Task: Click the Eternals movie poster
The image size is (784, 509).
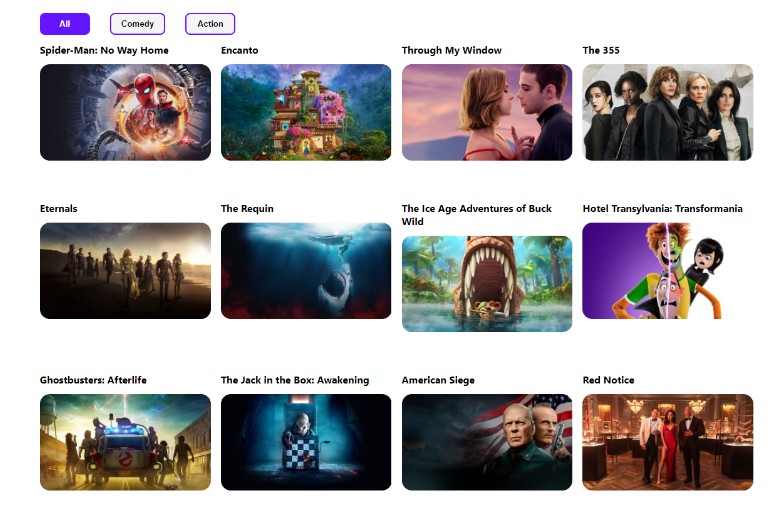Action: click(x=126, y=270)
